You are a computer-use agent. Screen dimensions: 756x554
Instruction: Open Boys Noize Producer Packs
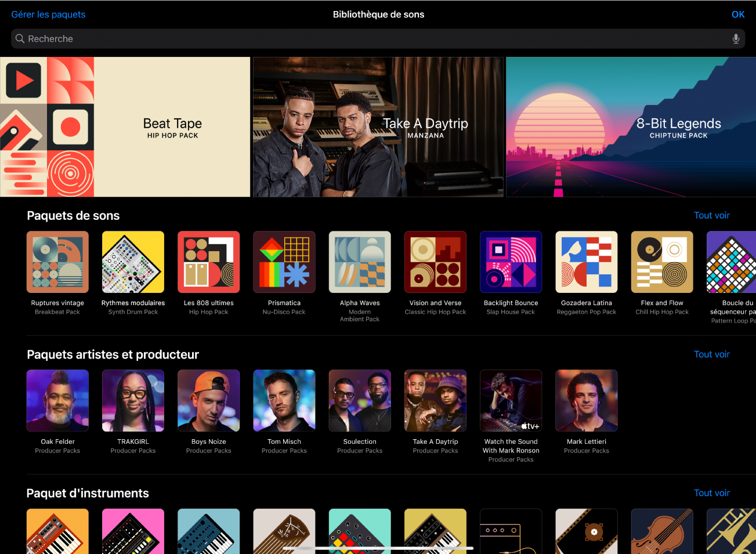pos(209,401)
